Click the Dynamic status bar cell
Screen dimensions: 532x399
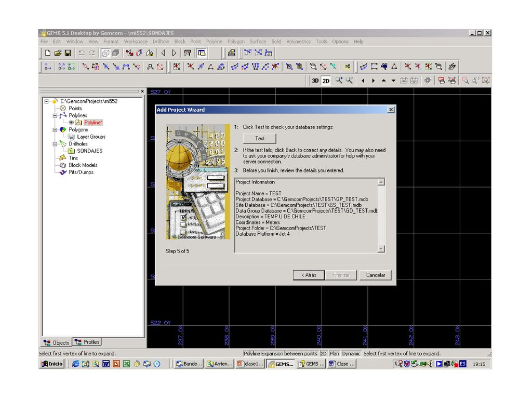pyautogui.click(x=351, y=353)
